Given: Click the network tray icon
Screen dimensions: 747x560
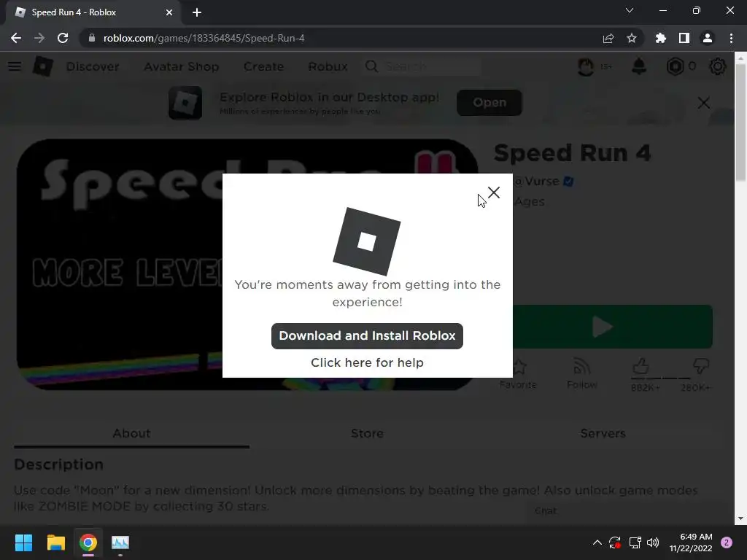Looking at the screenshot, I should pyautogui.click(x=635, y=542).
